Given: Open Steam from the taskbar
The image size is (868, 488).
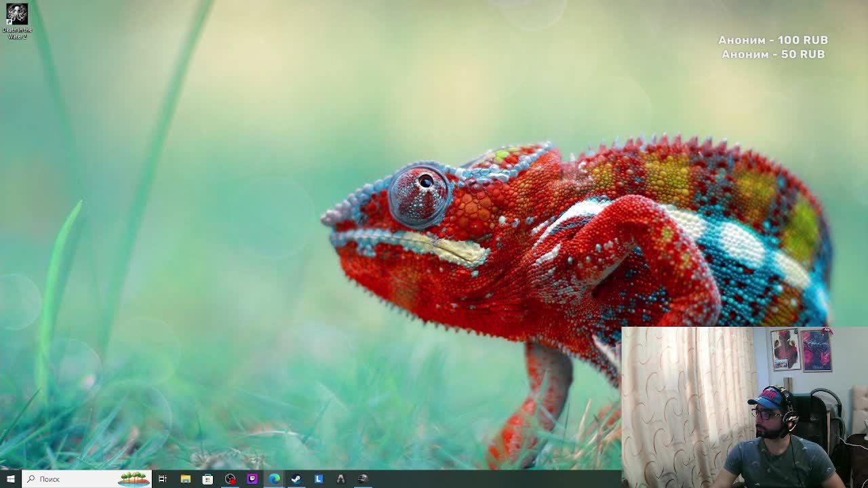Looking at the screenshot, I should coord(296,479).
